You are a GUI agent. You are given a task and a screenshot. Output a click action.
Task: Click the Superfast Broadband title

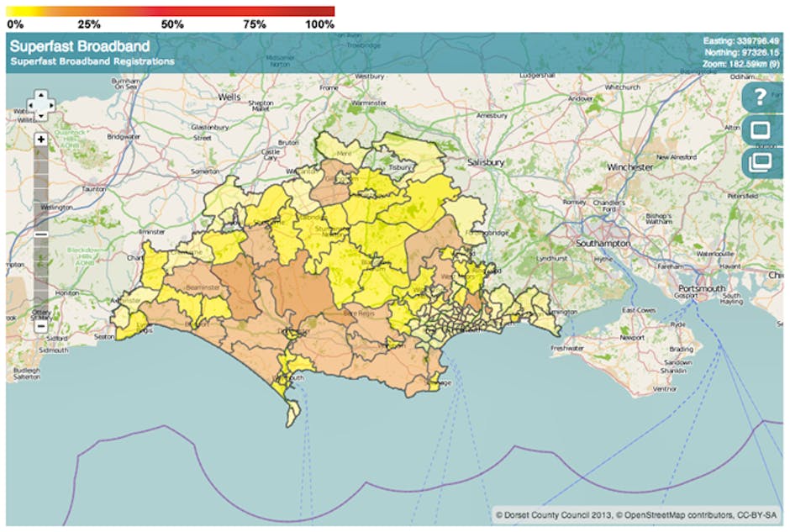coord(80,46)
